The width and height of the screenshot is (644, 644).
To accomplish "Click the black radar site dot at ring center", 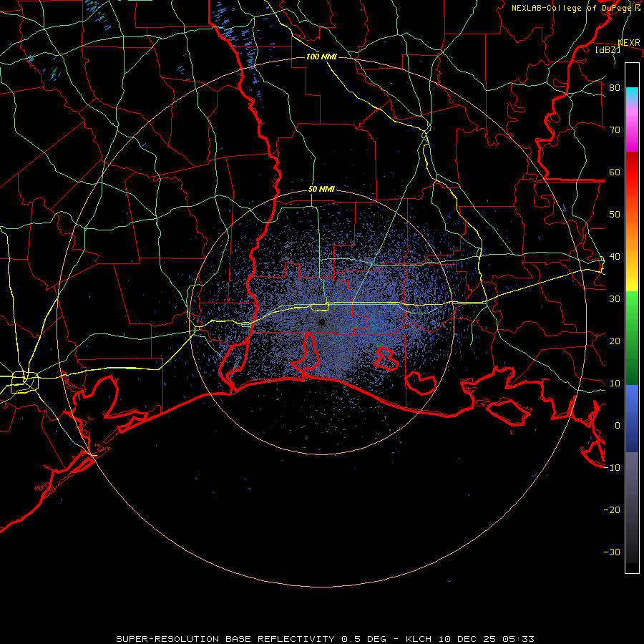I will (322, 322).
